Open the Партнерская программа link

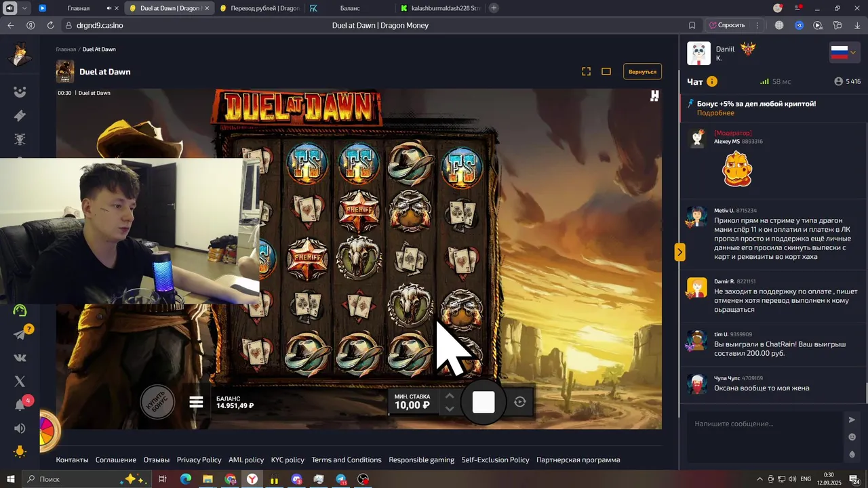point(578,460)
